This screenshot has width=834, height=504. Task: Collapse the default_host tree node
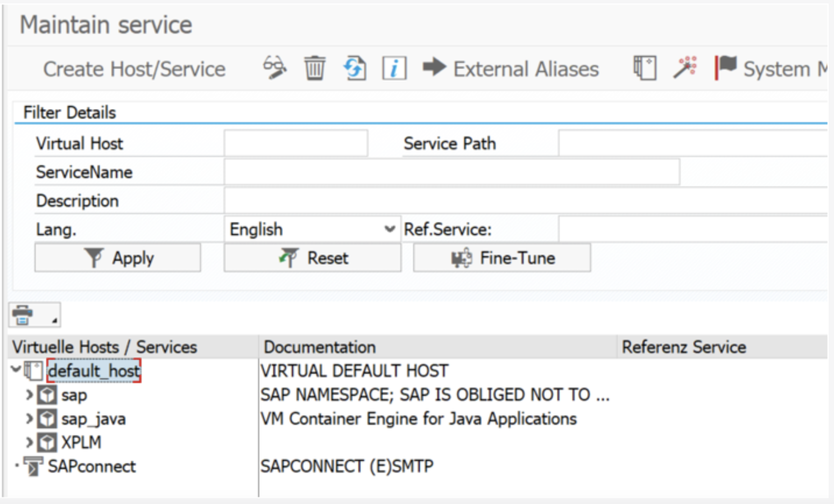[16, 369]
